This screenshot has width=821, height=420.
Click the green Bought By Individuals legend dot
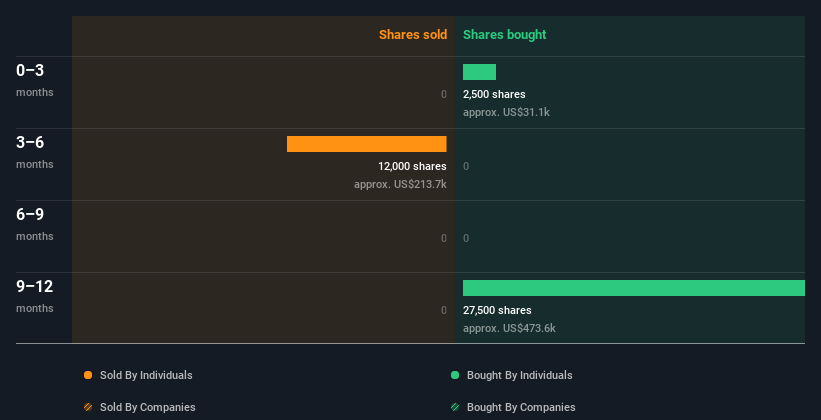(x=455, y=375)
